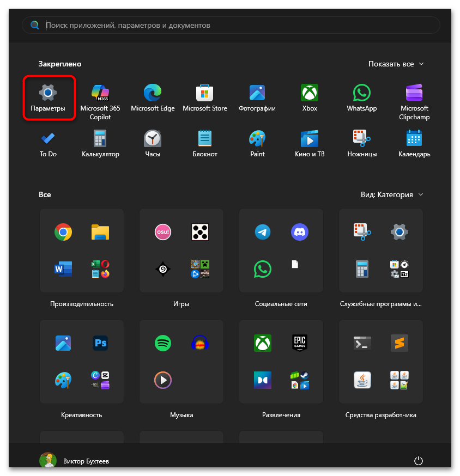Screen dimensions: 460x476
Task: Open Calculator in Служебные программы group
Action: pos(362,269)
